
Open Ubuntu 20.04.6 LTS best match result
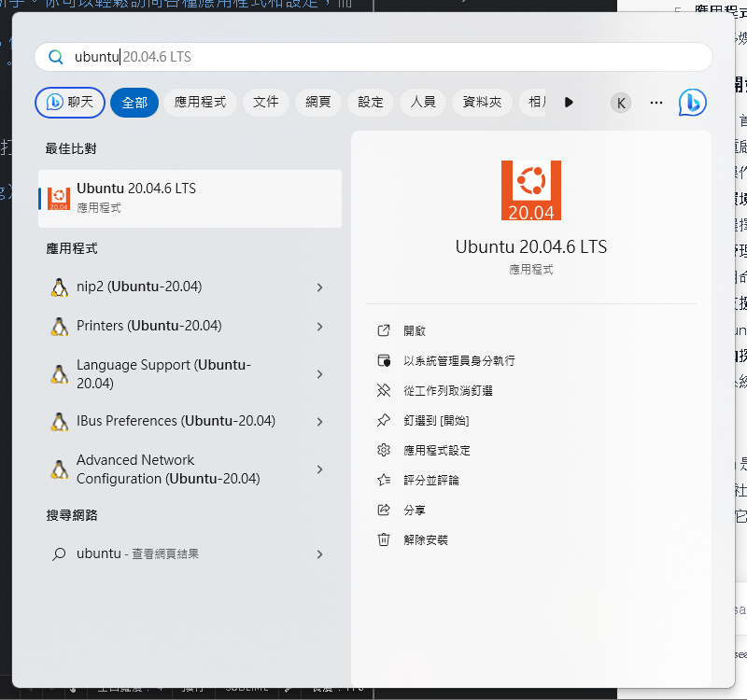(190, 199)
